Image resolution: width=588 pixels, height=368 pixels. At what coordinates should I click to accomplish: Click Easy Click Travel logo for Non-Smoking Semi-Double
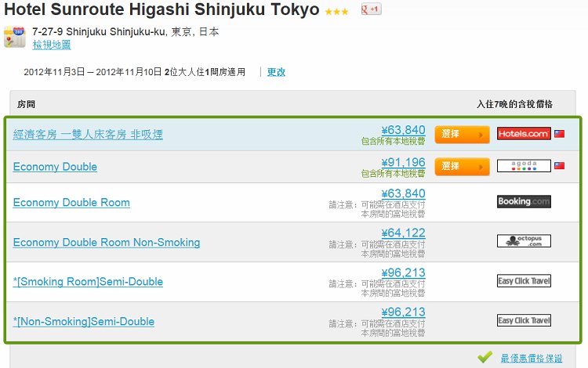[524, 320]
